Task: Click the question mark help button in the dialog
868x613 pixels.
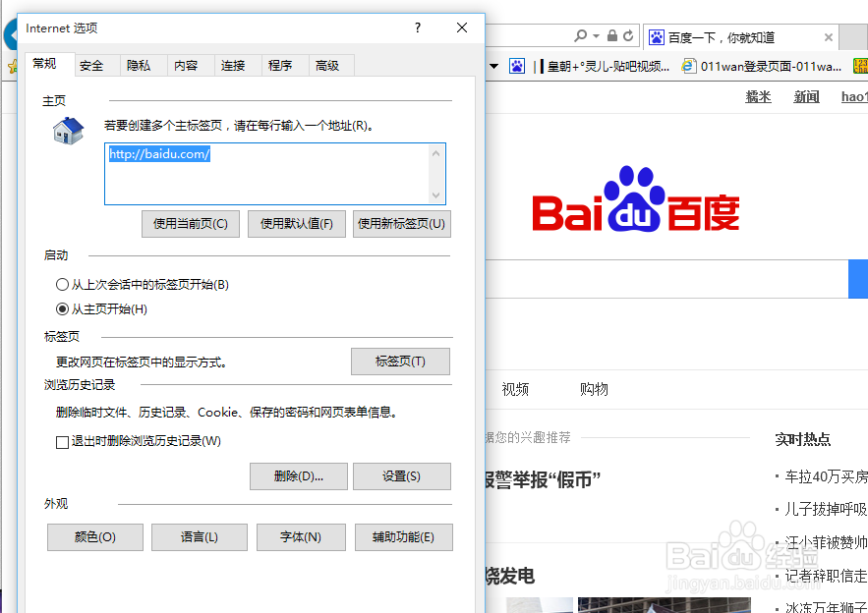Action: pyautogui.click(x=418, y=28)
